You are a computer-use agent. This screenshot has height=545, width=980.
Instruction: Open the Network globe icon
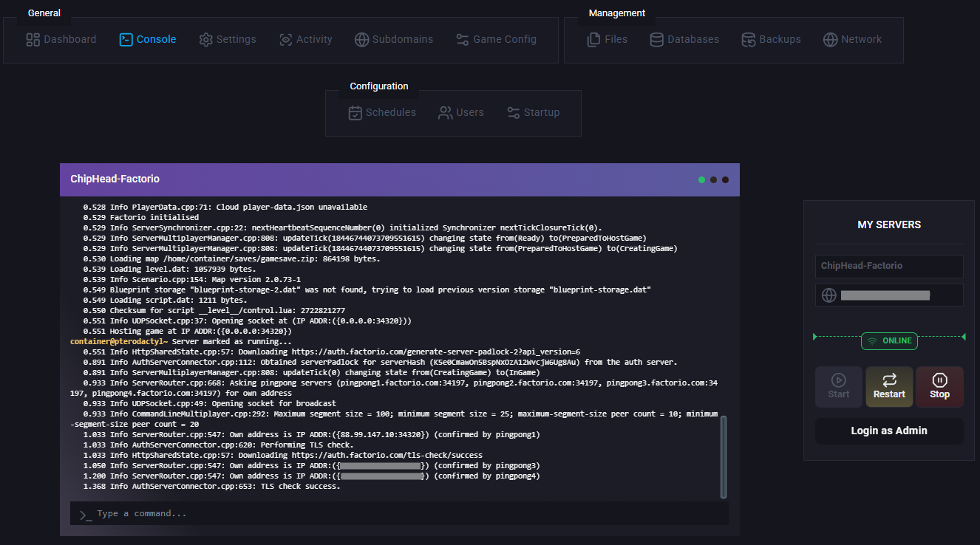point(830,39)
